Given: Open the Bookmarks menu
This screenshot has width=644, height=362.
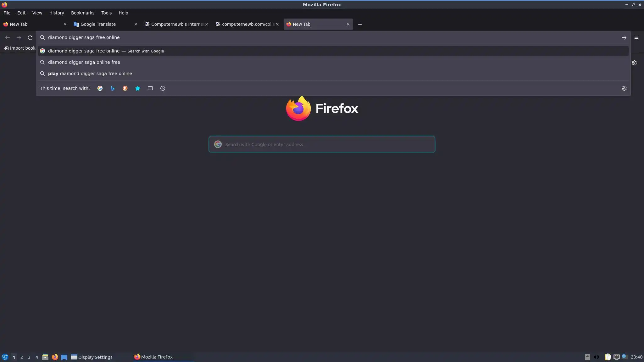Looking at the screenshot, I should click(82, 13).
